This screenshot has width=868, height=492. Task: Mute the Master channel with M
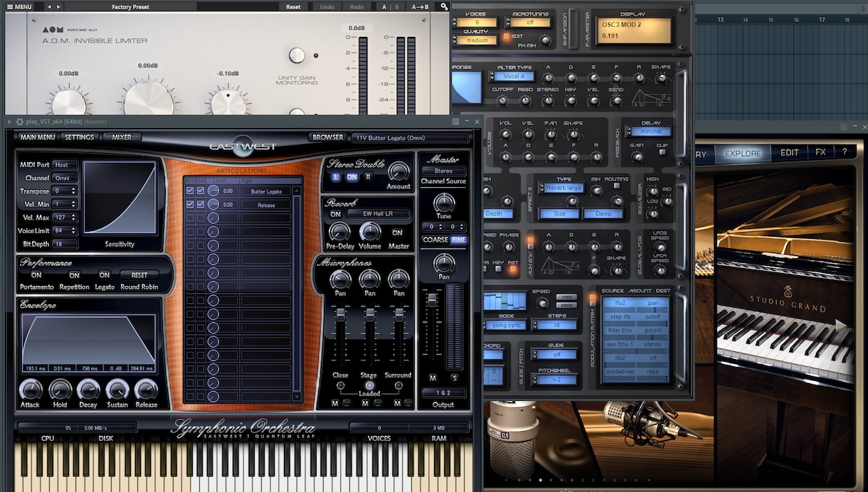pos(433,378)
